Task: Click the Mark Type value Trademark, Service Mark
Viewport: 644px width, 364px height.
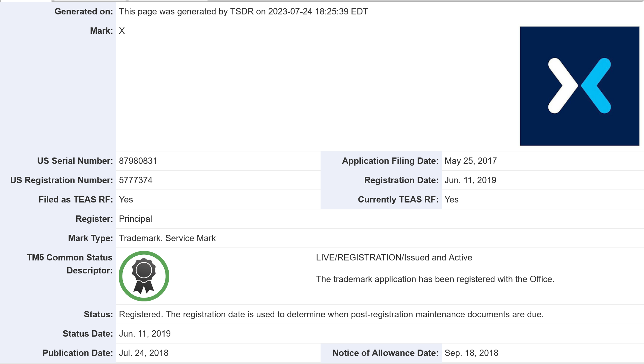Action: 167,238
